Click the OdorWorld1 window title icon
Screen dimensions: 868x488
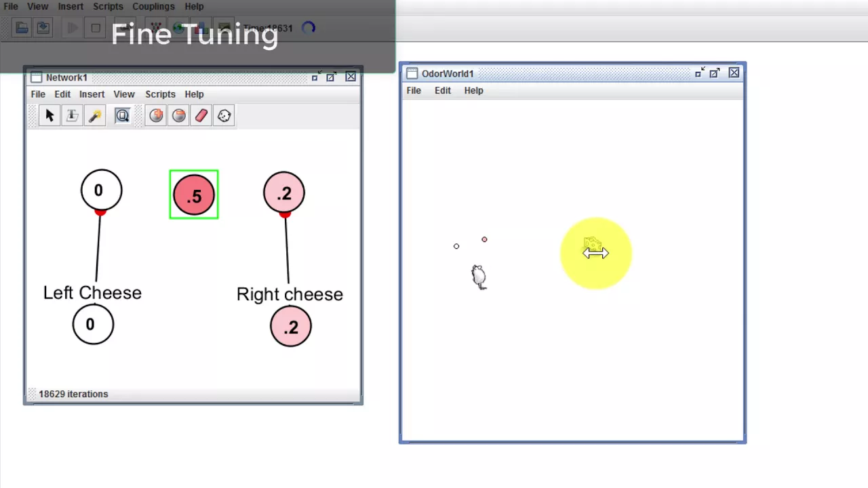[x=412, y=73]
